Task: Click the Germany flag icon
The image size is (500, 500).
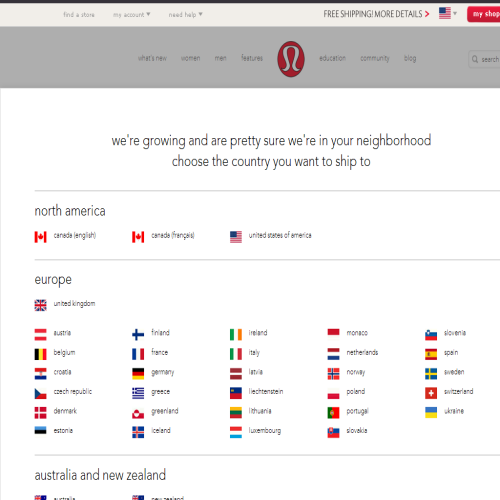Action: point(138,374)
